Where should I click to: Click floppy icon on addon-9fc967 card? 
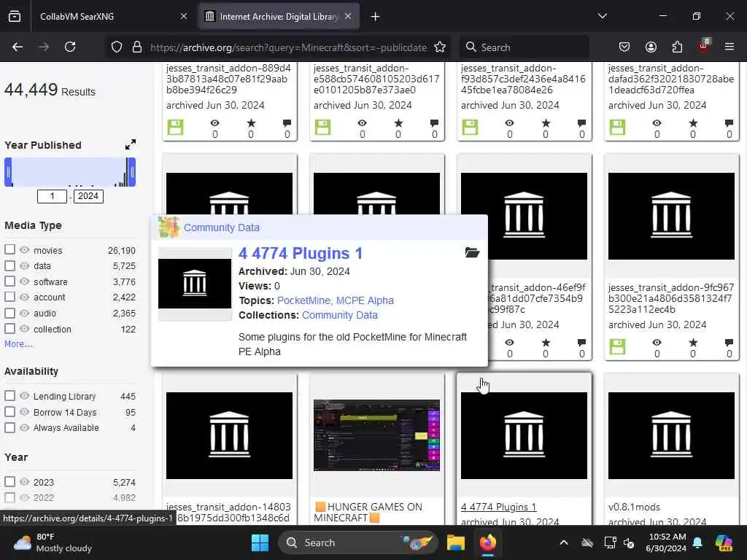point(617,346)
